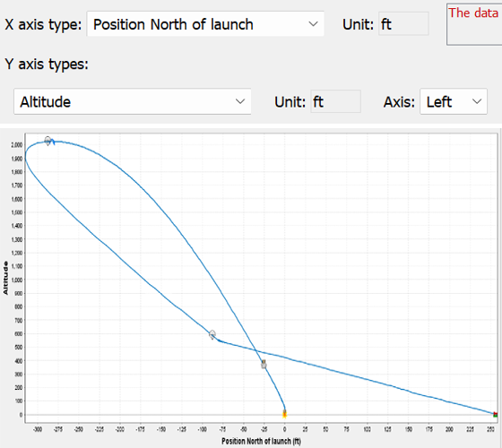Click the 'Y axis types:' label
The height and width of the screenshot is (448, 502).
click(47, 65)
